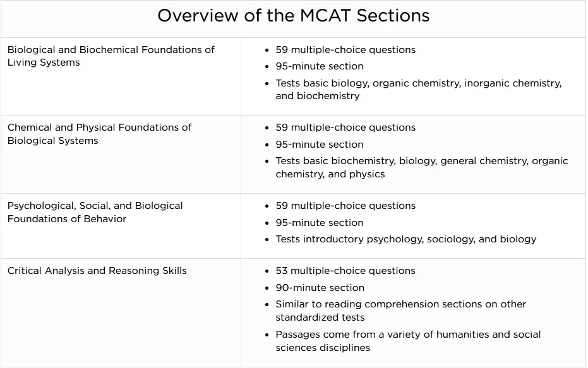This screenshot has width=588, height=368.
Task: Select the "Tests introductory psychology, sociology, and biology" bullet
Action: (x=405, y=239)
